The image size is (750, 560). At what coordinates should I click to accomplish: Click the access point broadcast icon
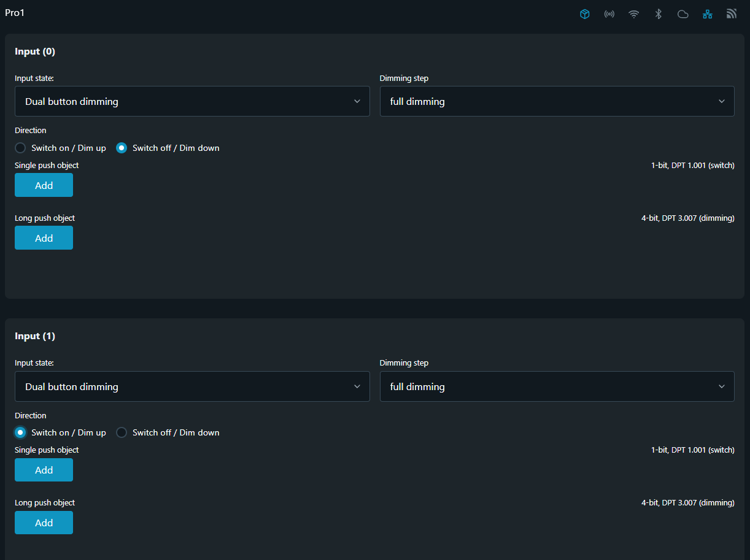tap(609, 14)
